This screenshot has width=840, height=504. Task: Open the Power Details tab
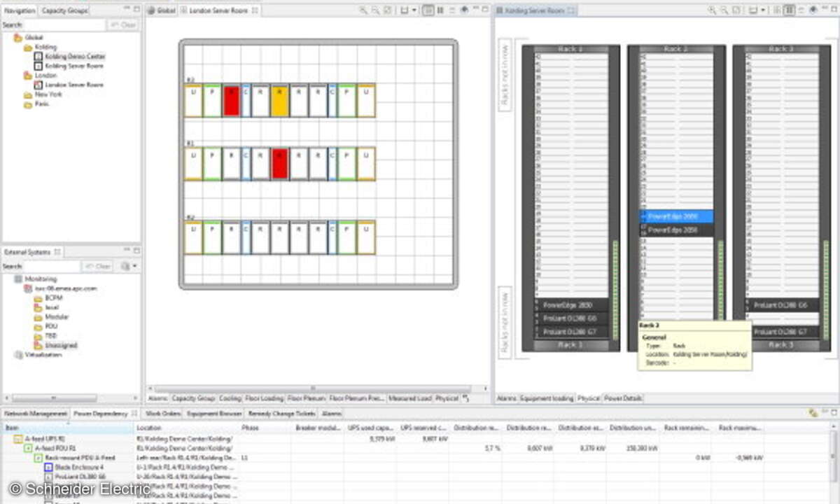[x=623, y=398]
